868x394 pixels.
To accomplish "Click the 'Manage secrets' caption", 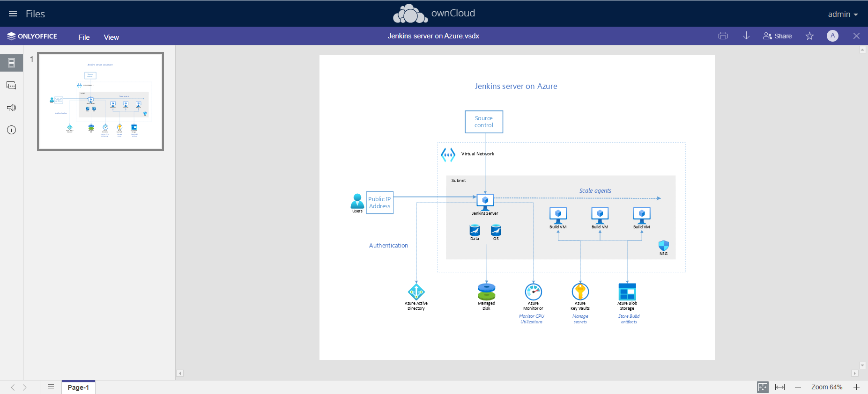I will pyautogui.click(x=580, y=319).
